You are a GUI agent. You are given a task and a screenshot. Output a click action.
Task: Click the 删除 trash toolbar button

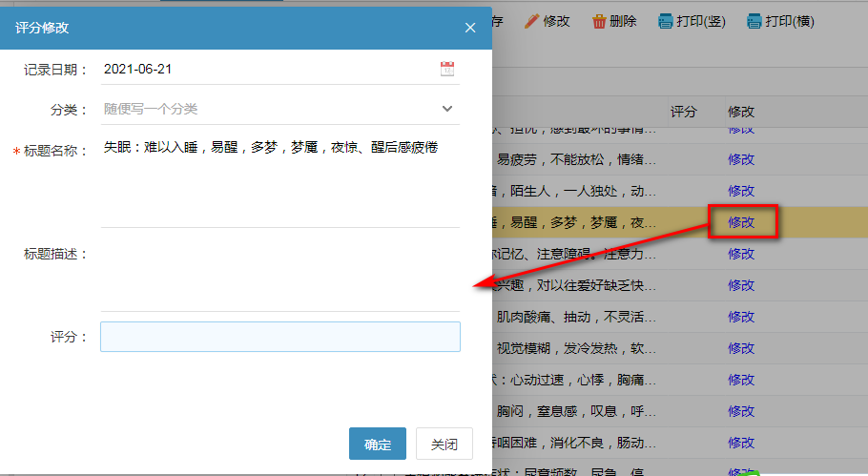coord(614,22)
